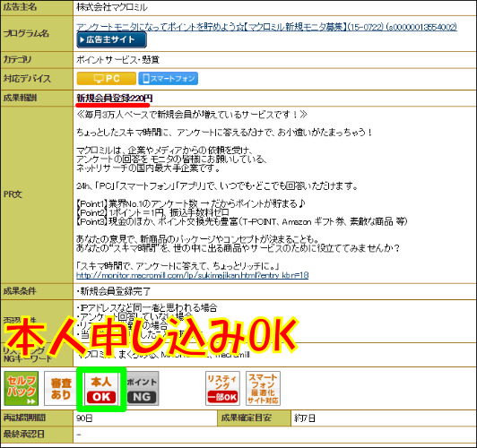Click the 成果確定目安 label
This screenshot has width=477, height=448.
246,418
